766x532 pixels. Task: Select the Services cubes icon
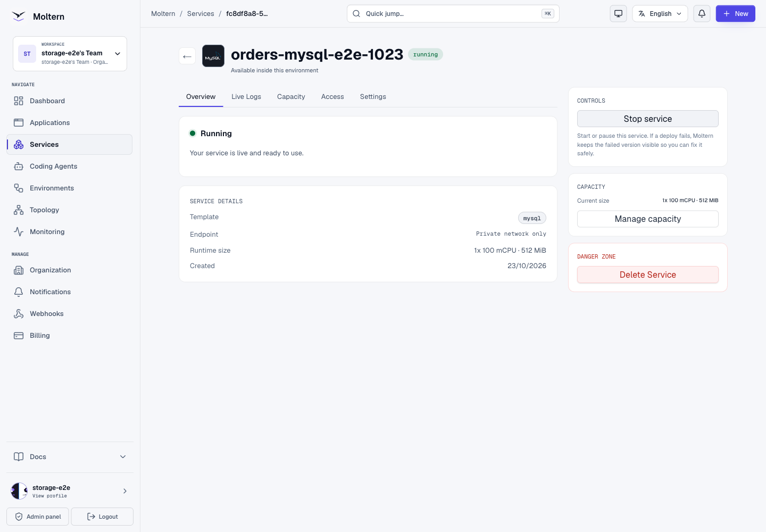(19, 145)
